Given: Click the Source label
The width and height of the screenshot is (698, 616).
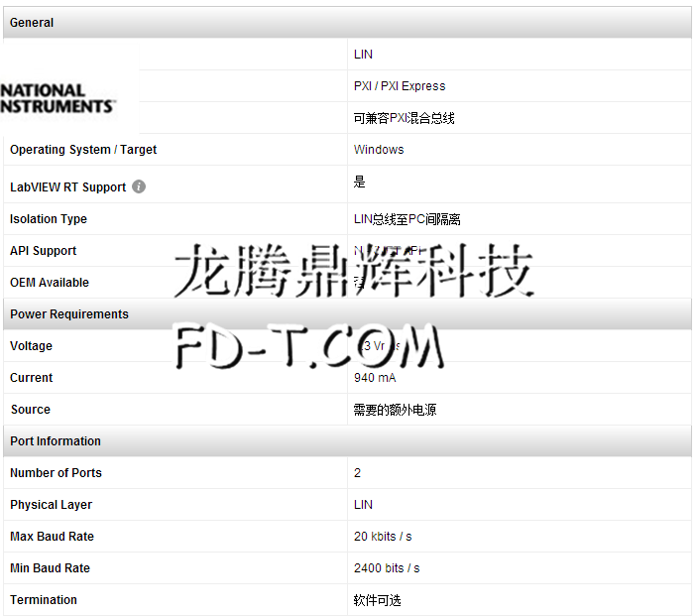Looking at the screenshot, I should click(x=31, y=410).
